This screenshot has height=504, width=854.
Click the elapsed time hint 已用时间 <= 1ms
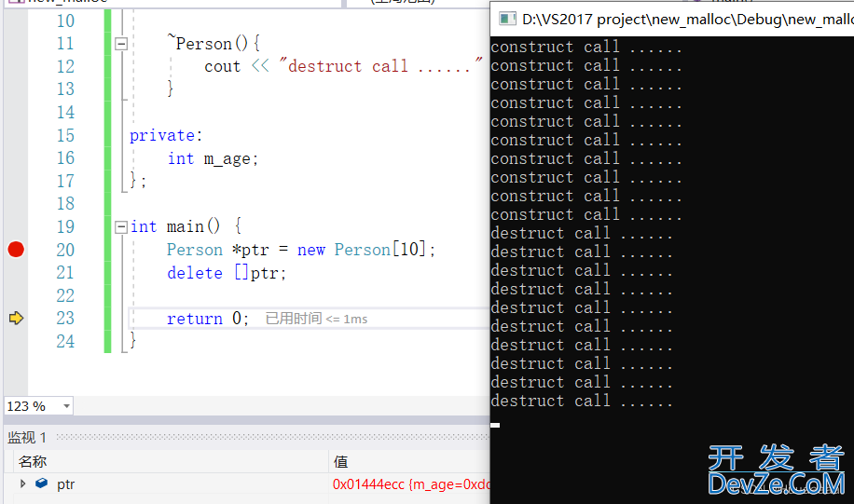[x=316, y=319]
